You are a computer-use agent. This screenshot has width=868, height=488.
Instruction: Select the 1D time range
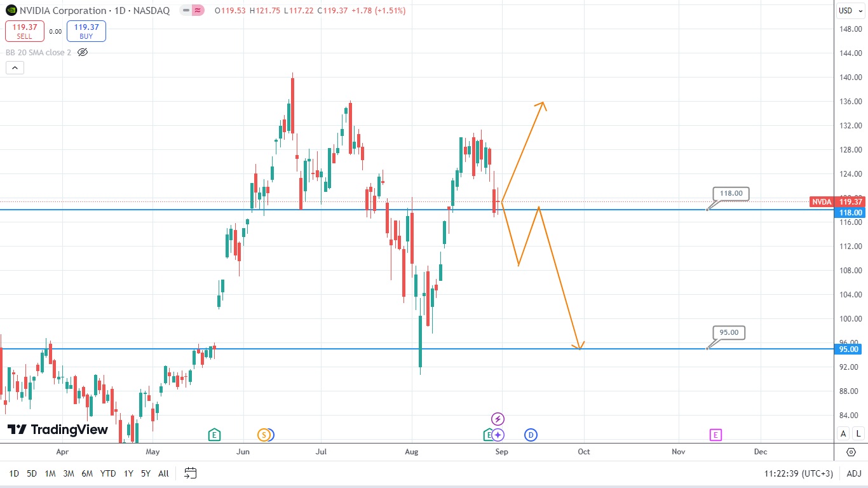click(14, 473)
